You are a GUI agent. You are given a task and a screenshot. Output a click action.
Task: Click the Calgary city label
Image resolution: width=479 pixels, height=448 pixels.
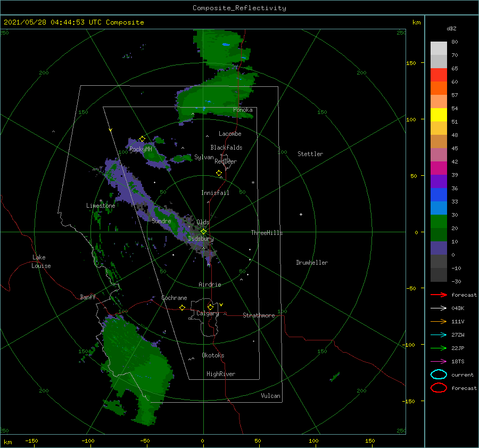[x=208, y=313]
